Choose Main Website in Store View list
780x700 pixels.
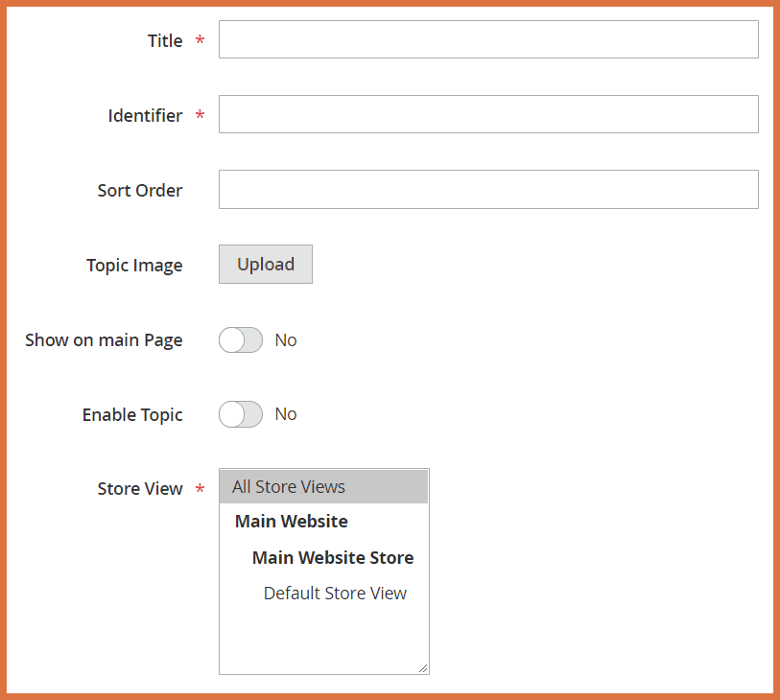click(x=292, y=522)
